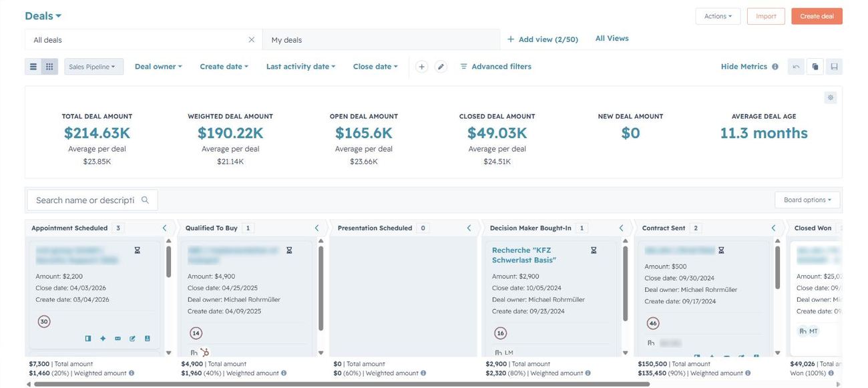868x388 pixels.
Task: Click the note edit icon on $2,200 card
Action: (x=132, y=339)
